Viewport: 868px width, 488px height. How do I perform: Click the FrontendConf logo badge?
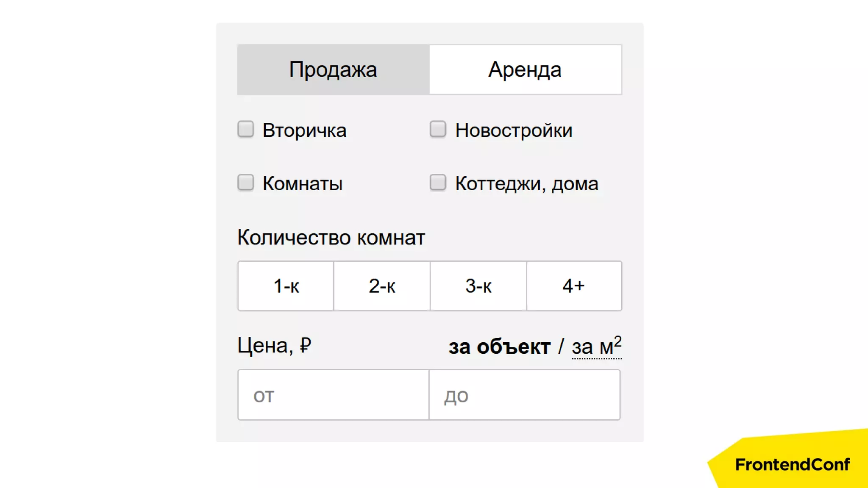click(x=792, y=464)
